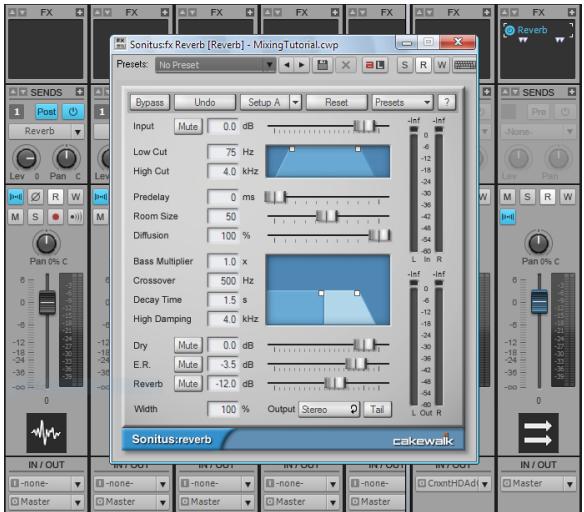Toggle Post send mode on first strip

47,112
